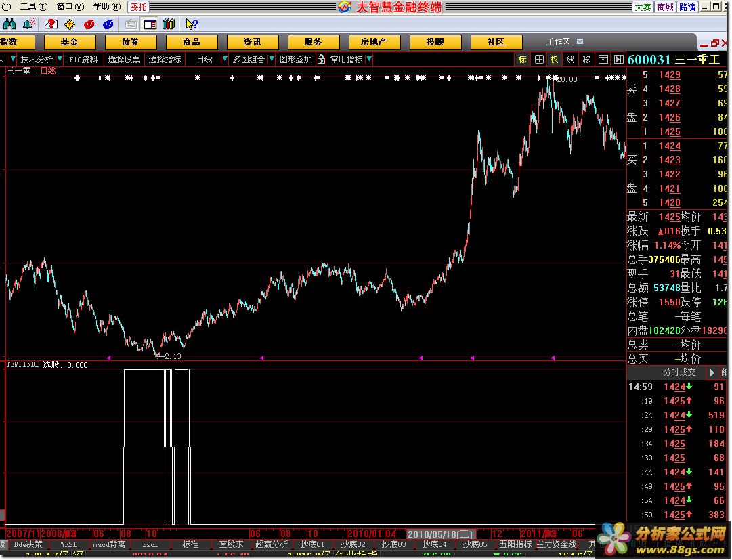Open the 房地产 category button
This screenshot has height=560, width=732.
[x=374, y=42]
